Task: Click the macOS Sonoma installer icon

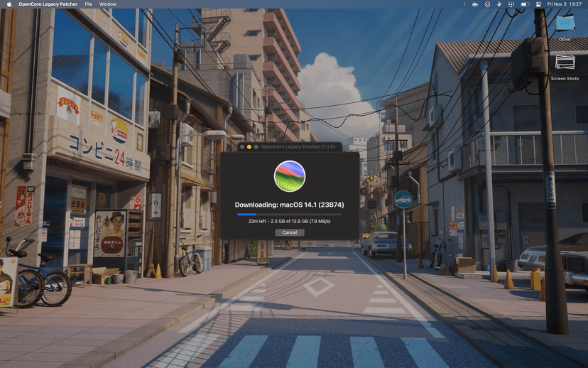Action: click(290, 176)
